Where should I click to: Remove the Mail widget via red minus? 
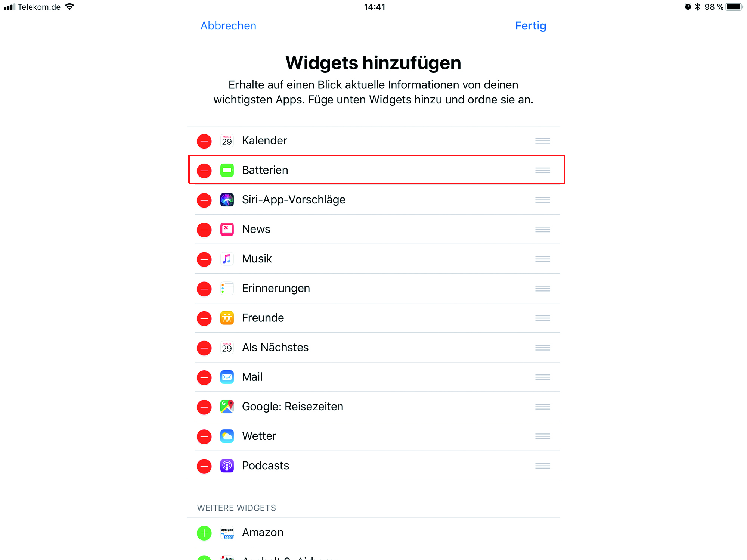204,377
